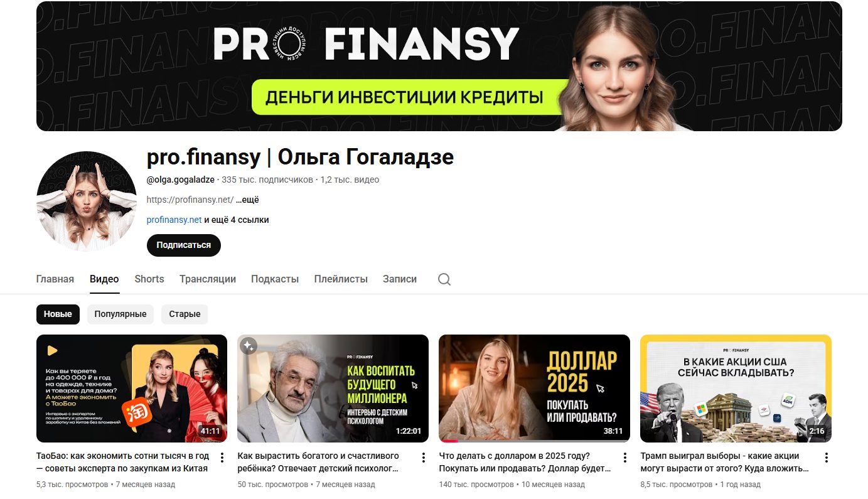This screenshot has width=868, height=499.
Task: Go to the Трансляции tab
Action: click(x=208, y=279)
